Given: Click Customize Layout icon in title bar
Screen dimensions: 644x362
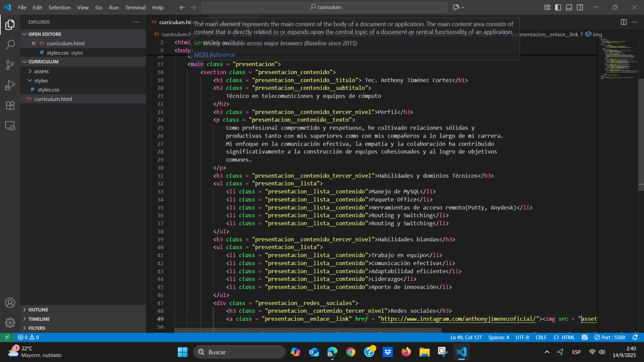Looking at the screenshot, I should coord(547,7).
